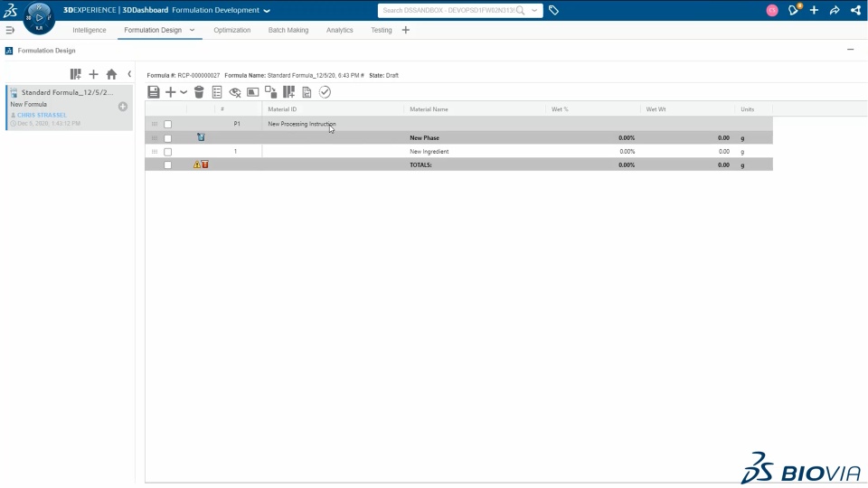Click the RCP-000000027 formula number
Viewport: 868px width, 488px height.
199,75
